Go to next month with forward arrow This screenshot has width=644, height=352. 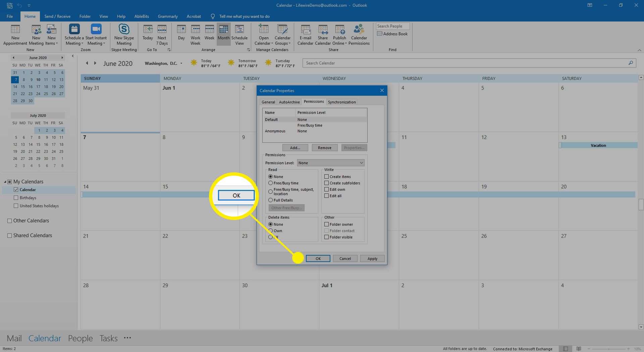(95, 63)
